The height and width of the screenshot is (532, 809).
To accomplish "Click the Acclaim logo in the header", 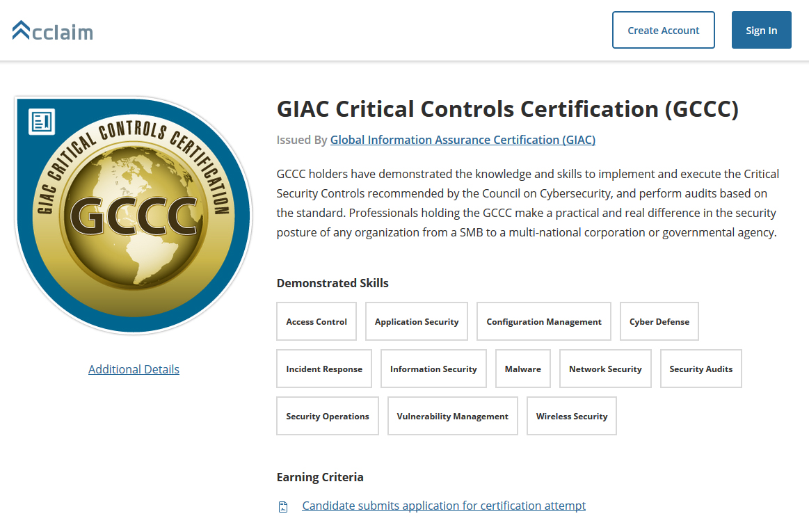I will pos(53,31).
